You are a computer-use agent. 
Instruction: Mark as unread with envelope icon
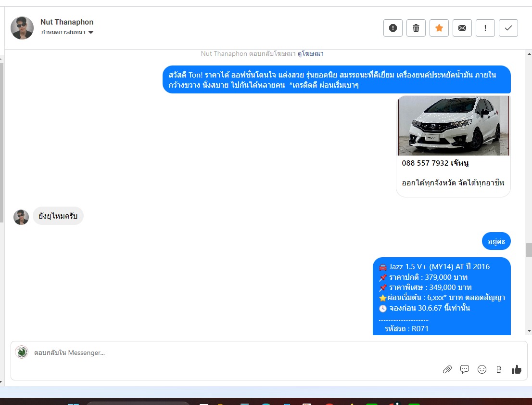[x=462, y=28]
